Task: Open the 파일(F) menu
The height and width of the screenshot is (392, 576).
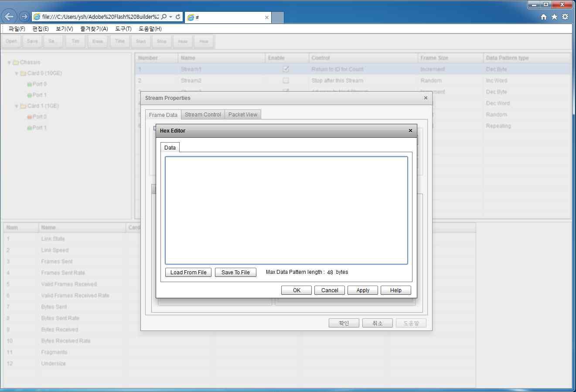Action: (17, 29)
